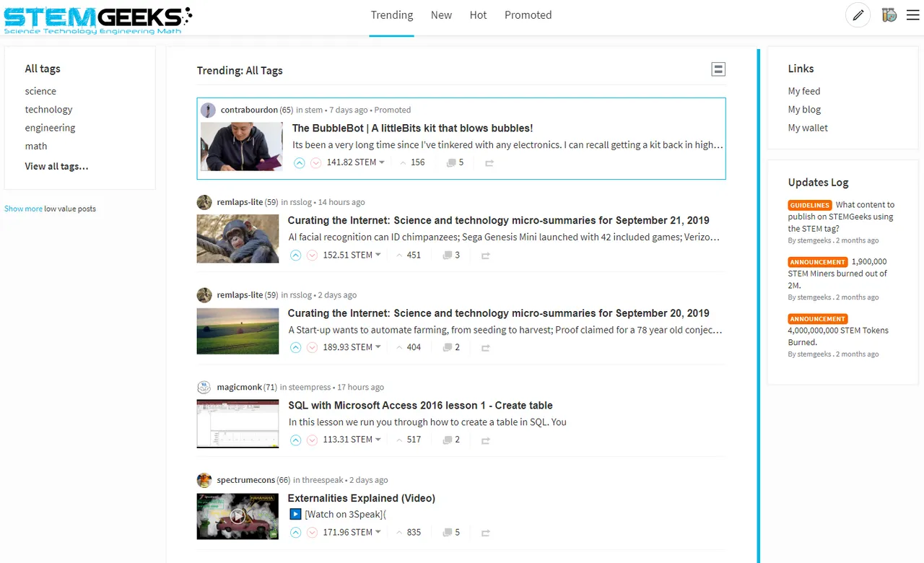Switch to the Hot tab

point(478,15)
